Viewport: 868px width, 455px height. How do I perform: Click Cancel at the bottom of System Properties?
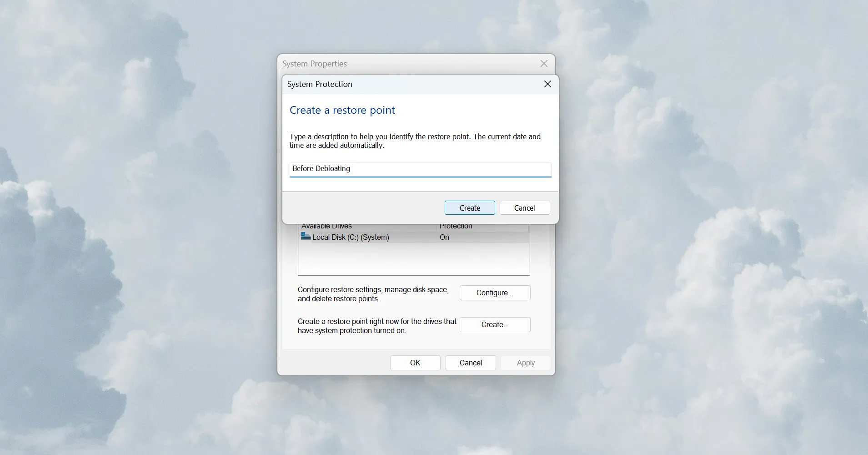[470, 363]
